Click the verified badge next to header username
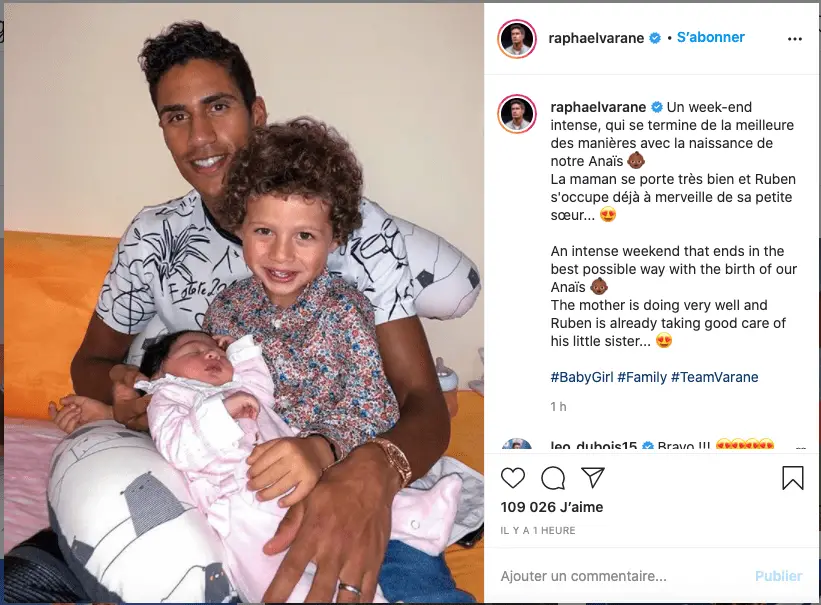This screenshot has height=605, width=821. click(x=655, y=38)
